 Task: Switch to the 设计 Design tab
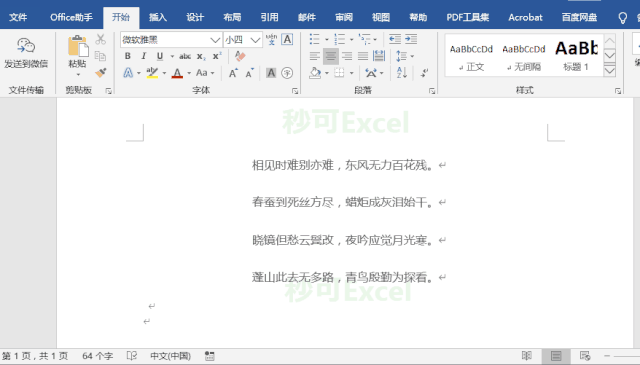[x=195, y=18]
